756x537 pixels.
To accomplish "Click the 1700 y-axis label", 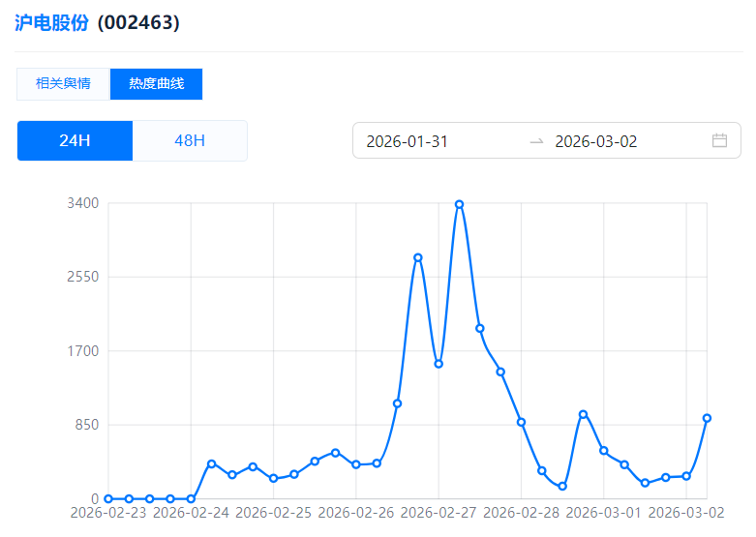I will click(x=81, y=350).
